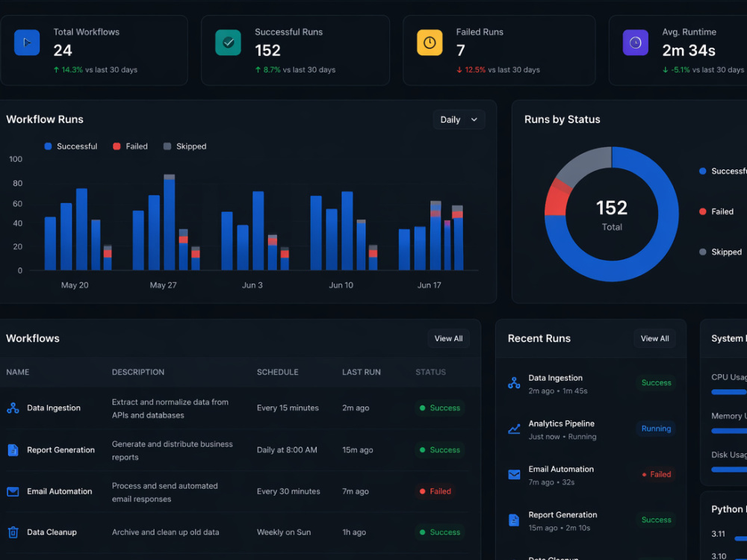Image resolution: width=747 pixels, height=560 pixels.
Task: Click the Total Workflows play icon
Action: pos(27,43)
